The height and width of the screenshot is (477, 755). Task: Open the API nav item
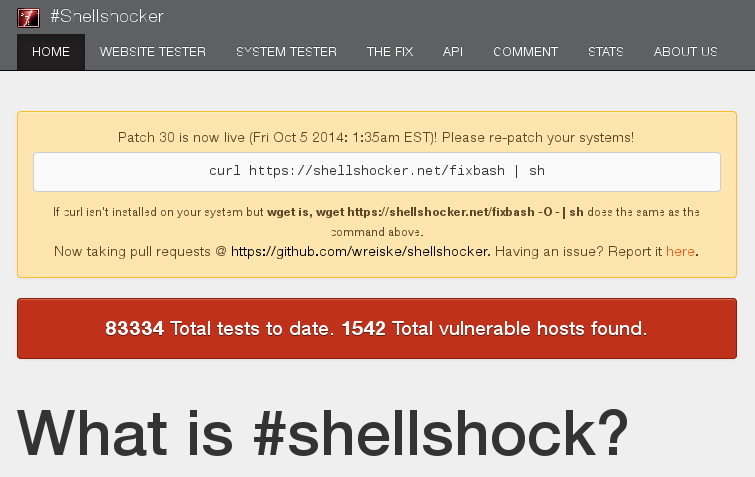pyautogui.click(x=453, y=52)
